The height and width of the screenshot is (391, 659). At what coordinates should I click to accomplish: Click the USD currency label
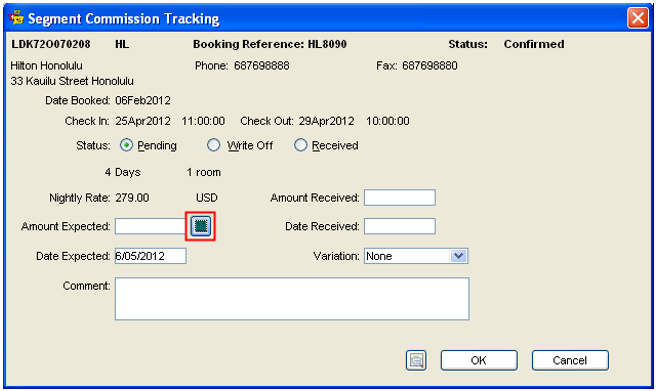(x=207, y=198)
